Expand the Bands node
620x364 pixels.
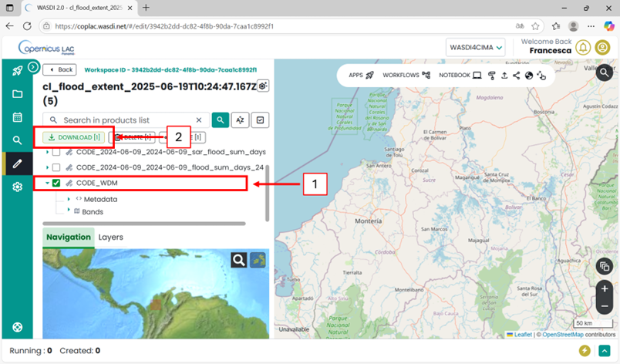pyautogui.click(x=69, y=210)
